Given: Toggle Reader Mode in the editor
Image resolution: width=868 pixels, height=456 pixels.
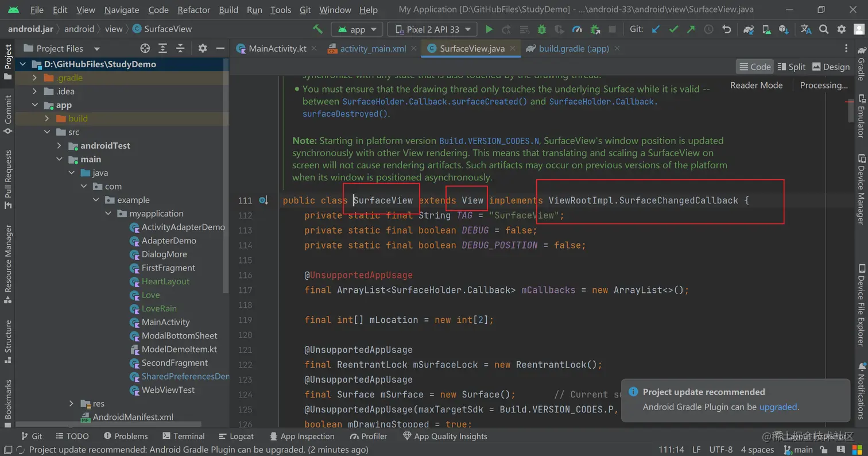Looking at the screenshot, I should coord(756,85).
